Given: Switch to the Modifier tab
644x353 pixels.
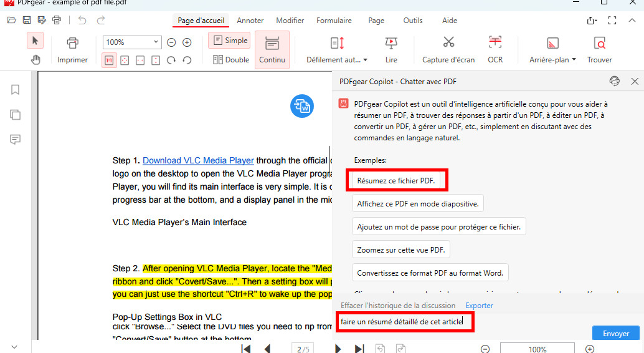Looking at the screenshot, I should 290,20.
